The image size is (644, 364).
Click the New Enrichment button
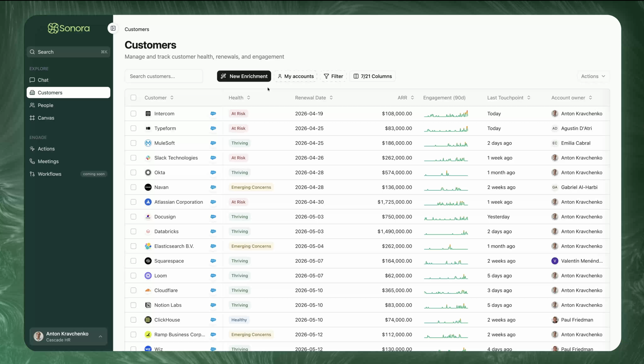click(244, 76)
